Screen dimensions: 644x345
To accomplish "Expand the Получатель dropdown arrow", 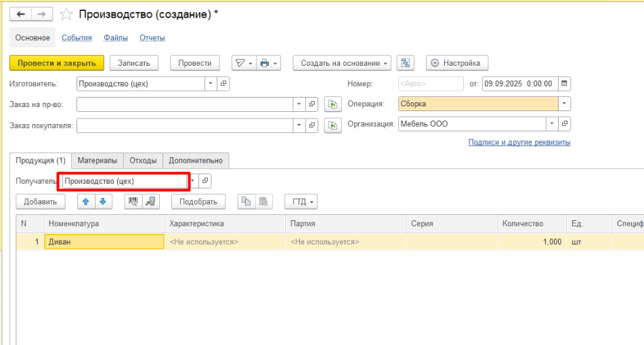I will pyautogui.click(x=193, y=181).
